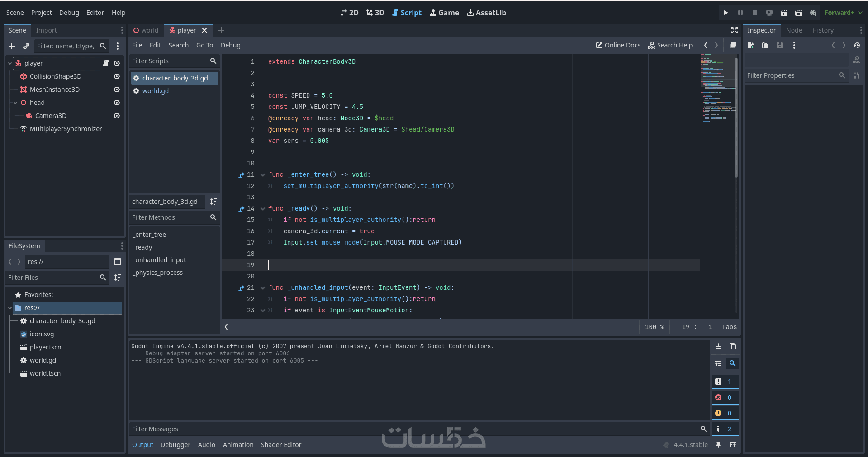This screenshot has width=868, height=457.
Task: Toggle visibility of Camera3D
Action: click(x=117, y=116)
